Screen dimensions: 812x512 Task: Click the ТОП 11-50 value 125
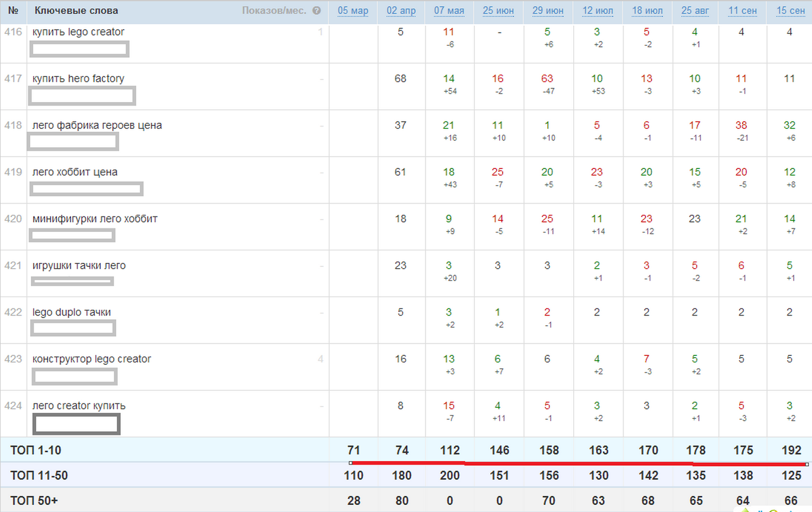click(791, 475)
